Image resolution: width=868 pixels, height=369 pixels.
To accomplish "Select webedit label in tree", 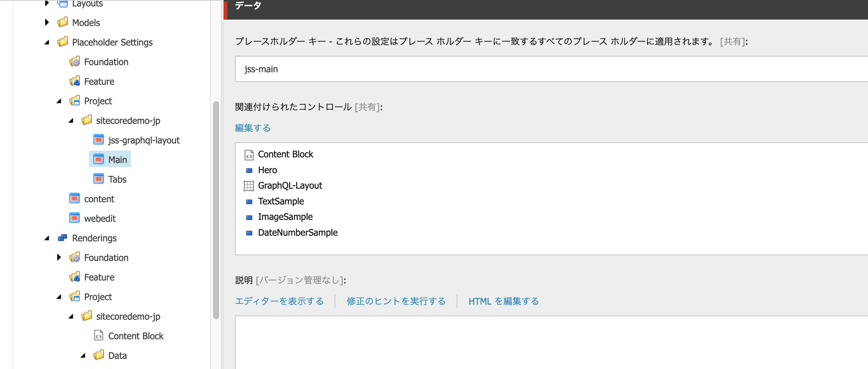I will point(100,218).
